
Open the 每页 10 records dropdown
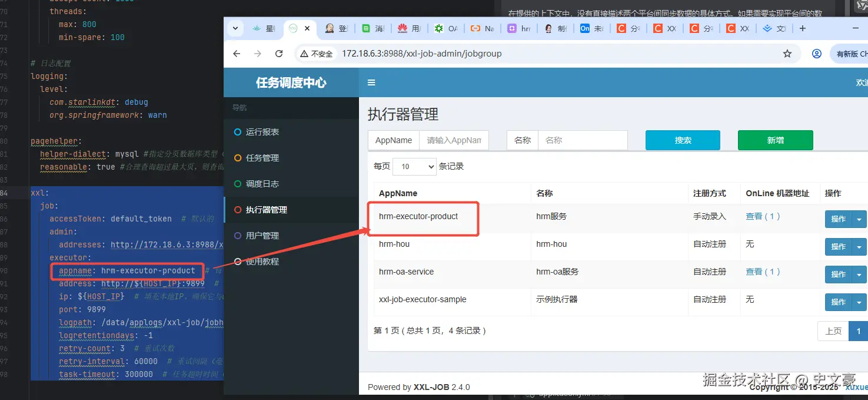[x=414, y=167]
